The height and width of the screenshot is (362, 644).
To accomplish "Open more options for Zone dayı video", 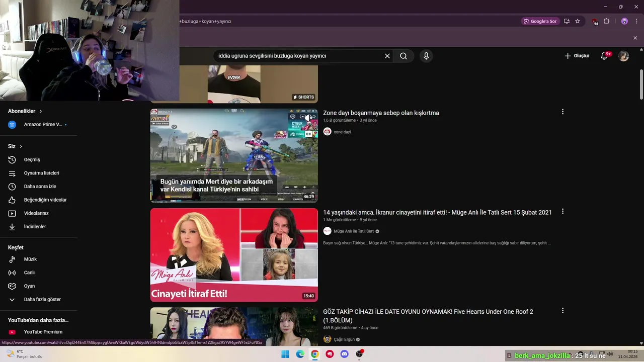I will [x=562, y=112].
